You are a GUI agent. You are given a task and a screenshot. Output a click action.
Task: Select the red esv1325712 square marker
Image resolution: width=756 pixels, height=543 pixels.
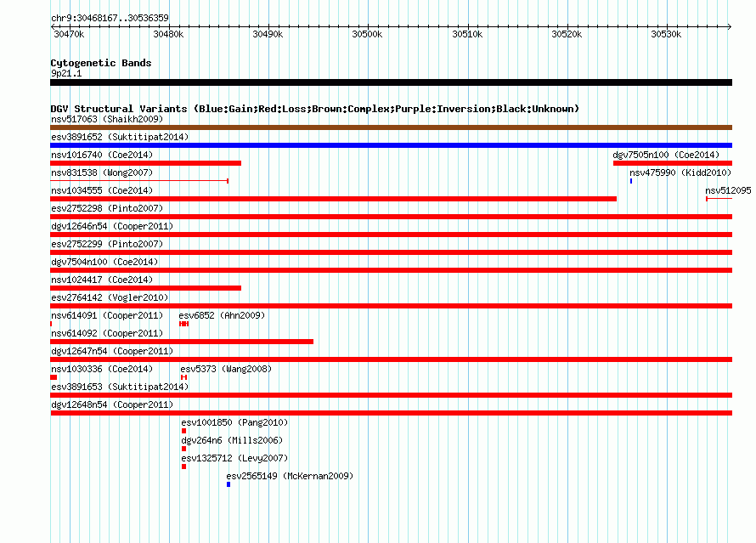click(183, 467)
